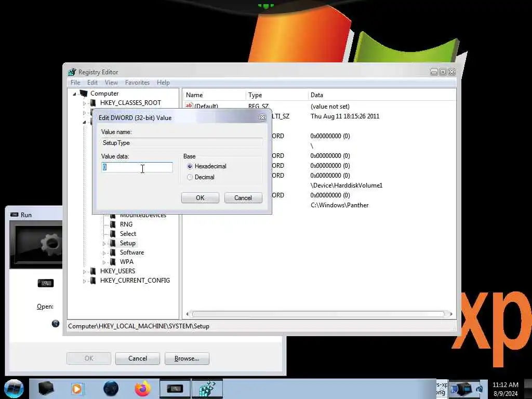
Task: Sort by the Type column header
Action: (276, 95)
